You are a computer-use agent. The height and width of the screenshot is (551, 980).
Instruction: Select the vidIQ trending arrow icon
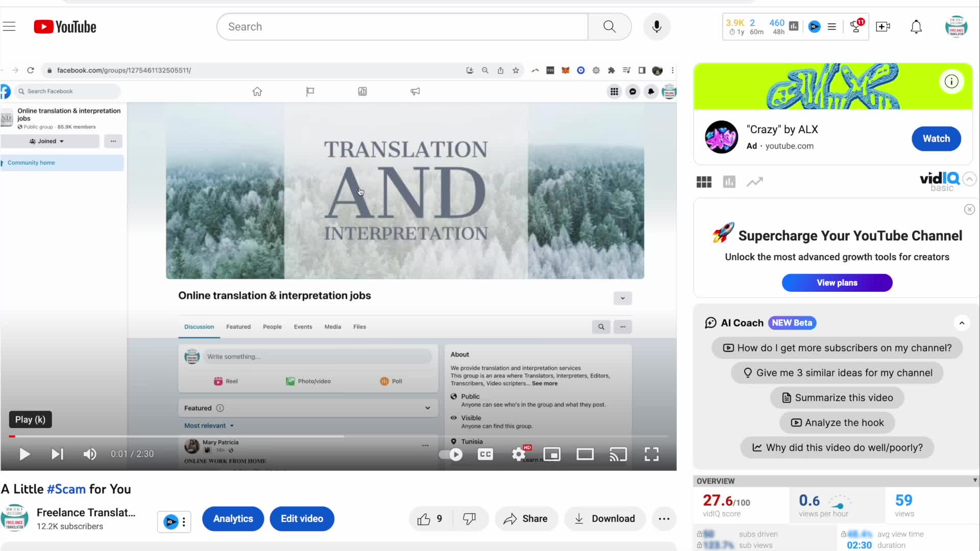point(754,182)
